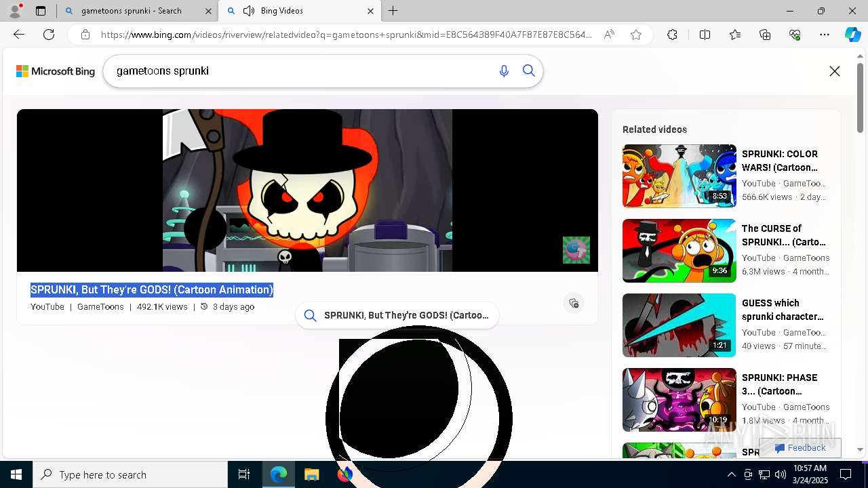Open GUESS which sprunki character title
The width and height of the screenshot is (868, 488).
pyautogui.click(x=783, y=310)
